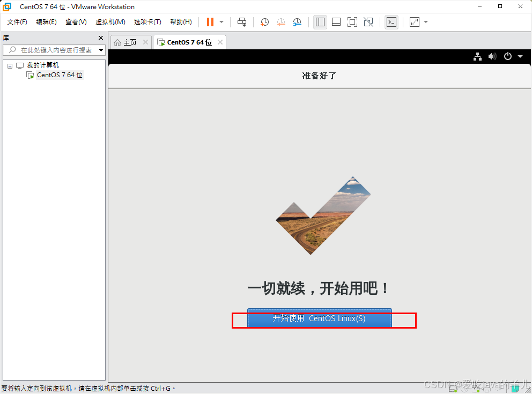Close the library panel

click(x=100, y=38)
